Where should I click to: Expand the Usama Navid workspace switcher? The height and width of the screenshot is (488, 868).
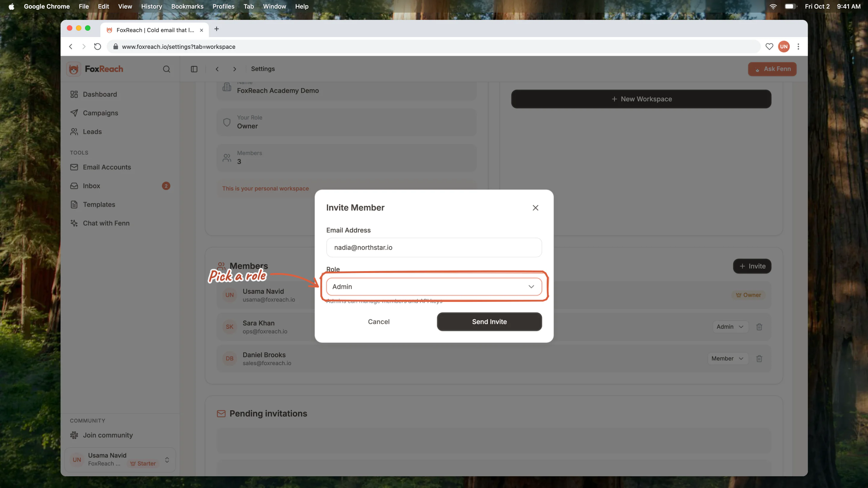(x=120, y=460)
